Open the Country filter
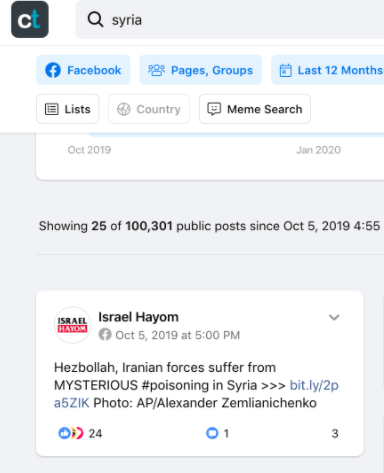Screen dimensions: 384x473 pos(149,109)
